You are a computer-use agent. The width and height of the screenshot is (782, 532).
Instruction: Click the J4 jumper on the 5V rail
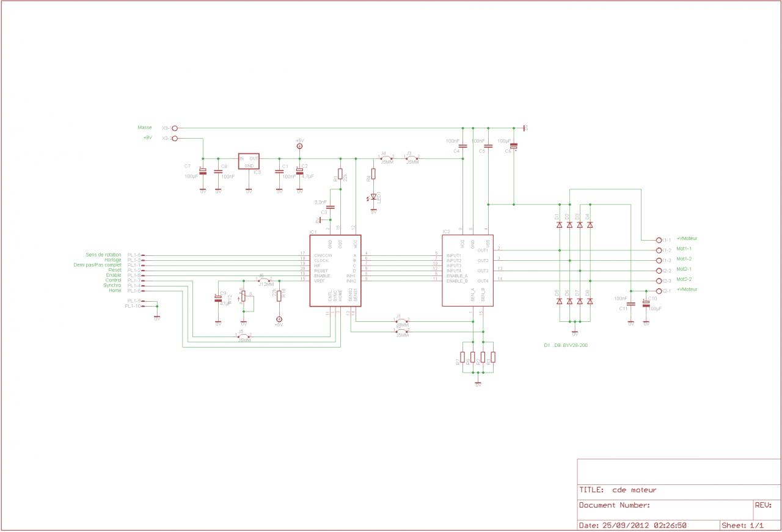pyautogui.click(x=386, y=158)
